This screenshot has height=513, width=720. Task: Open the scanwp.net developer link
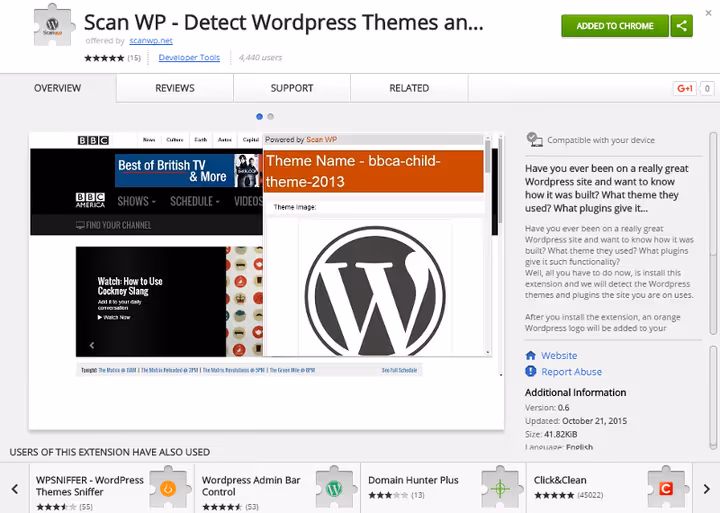coord(151,40)
